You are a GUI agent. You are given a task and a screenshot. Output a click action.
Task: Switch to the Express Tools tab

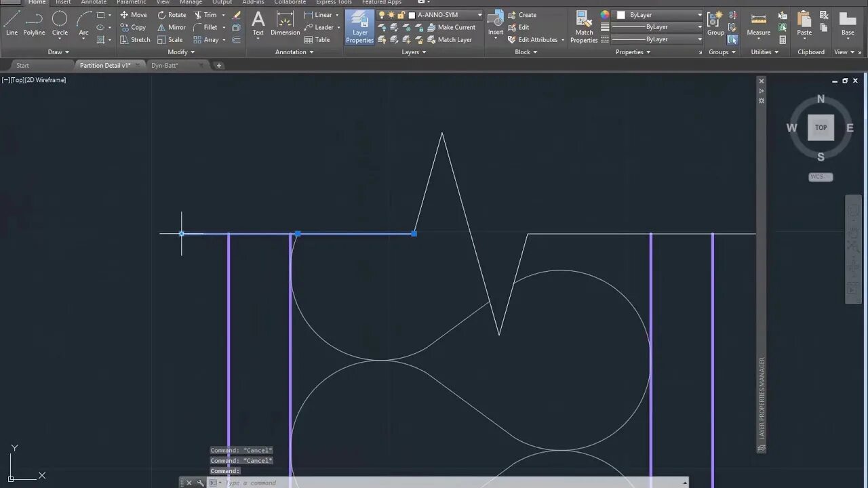click(x=334, y=2)
